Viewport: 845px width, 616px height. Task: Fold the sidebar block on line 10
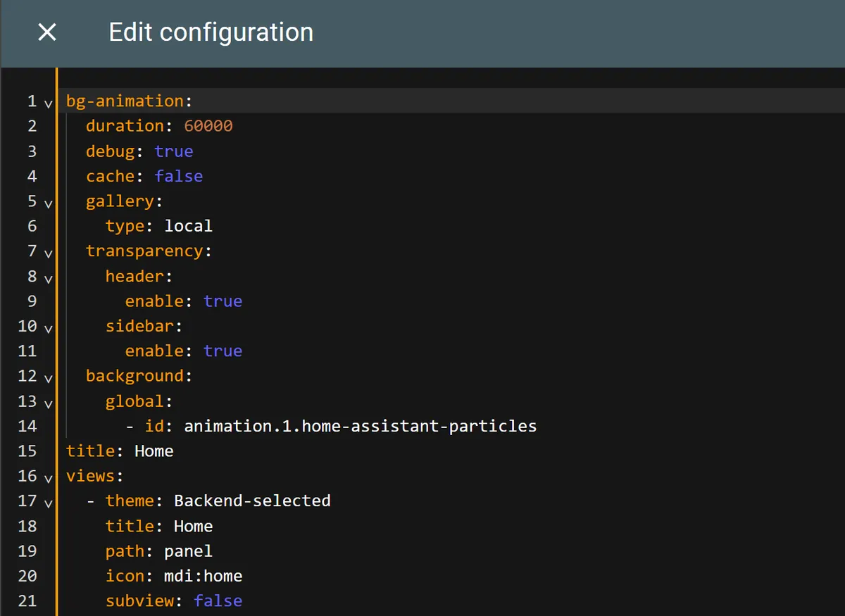click(x=48, y=328)
